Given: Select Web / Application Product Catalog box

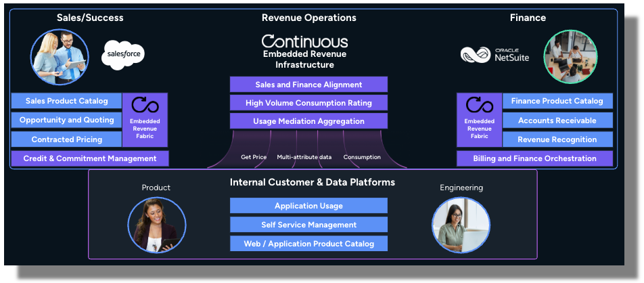Looking at the screenshot, I should click(x=308, y=244).
